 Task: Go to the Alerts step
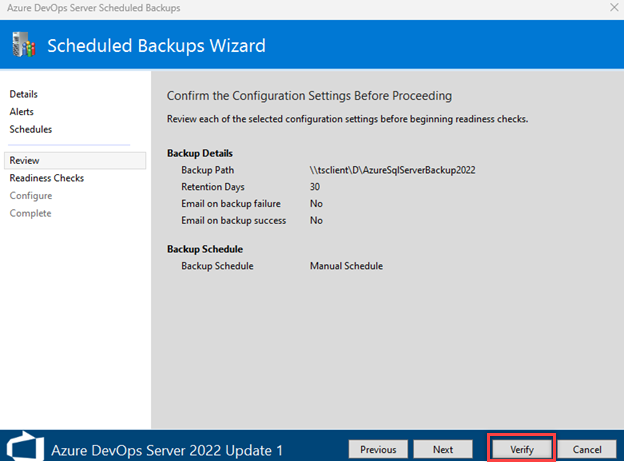(x=22, y=112)
